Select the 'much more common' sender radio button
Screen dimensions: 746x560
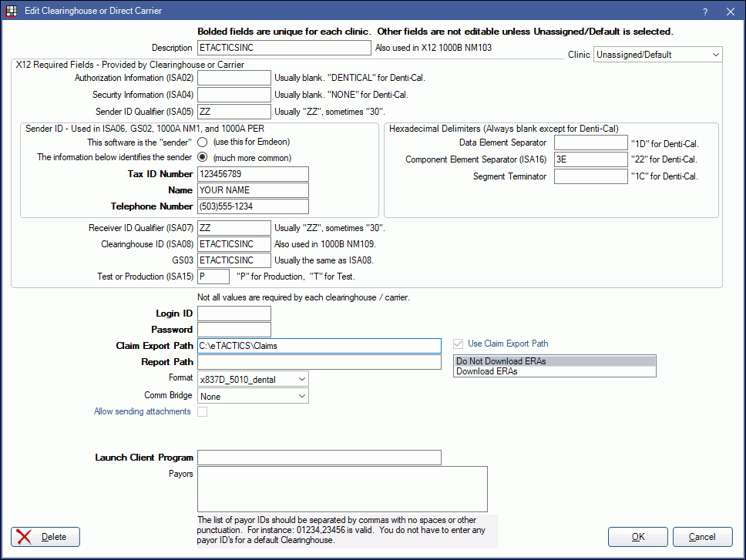click(200, 156)
